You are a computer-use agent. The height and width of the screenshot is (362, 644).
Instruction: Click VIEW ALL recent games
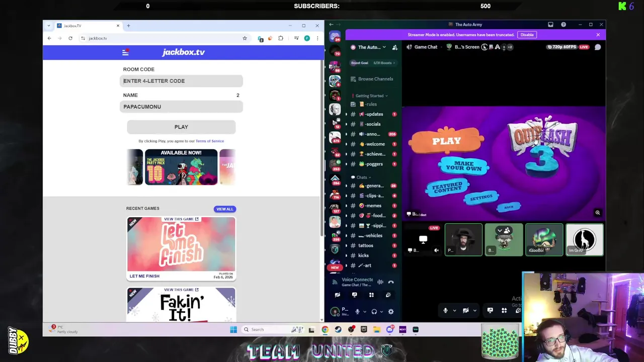pos(225,209)
